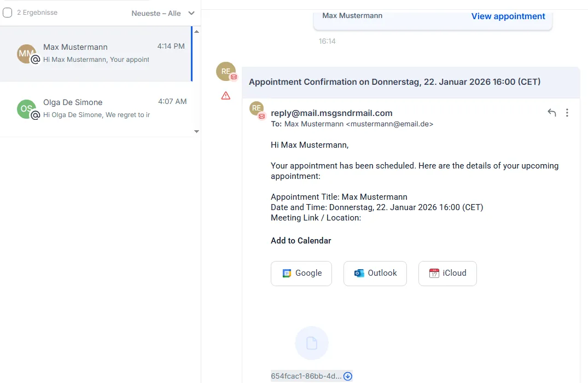Click the list scrollbar up arrow

click(196, 32)
